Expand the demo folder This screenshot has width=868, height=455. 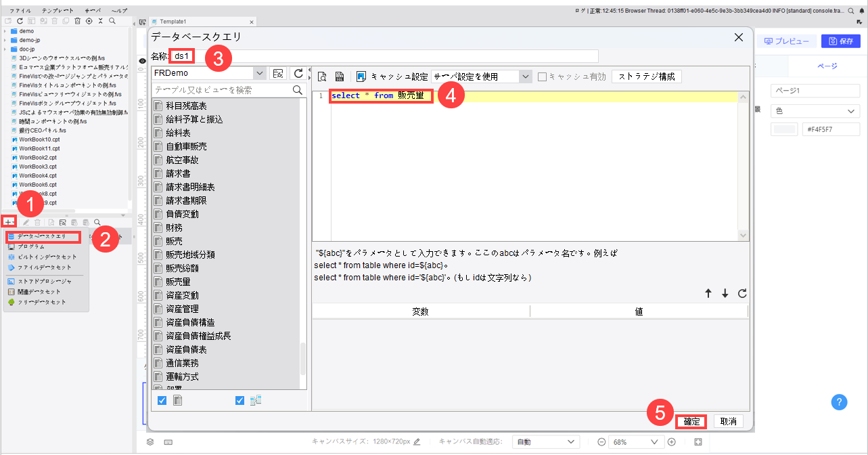[x=5, y=31]
